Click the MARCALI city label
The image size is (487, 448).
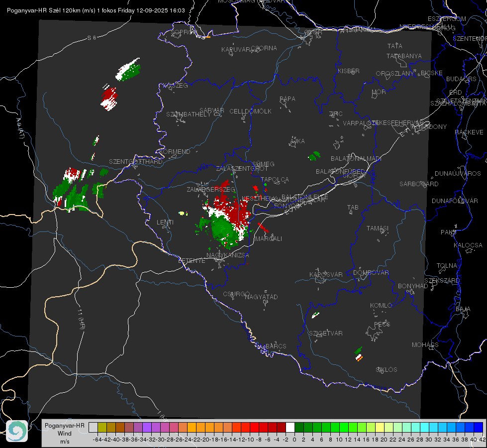(x=269, y=239)
